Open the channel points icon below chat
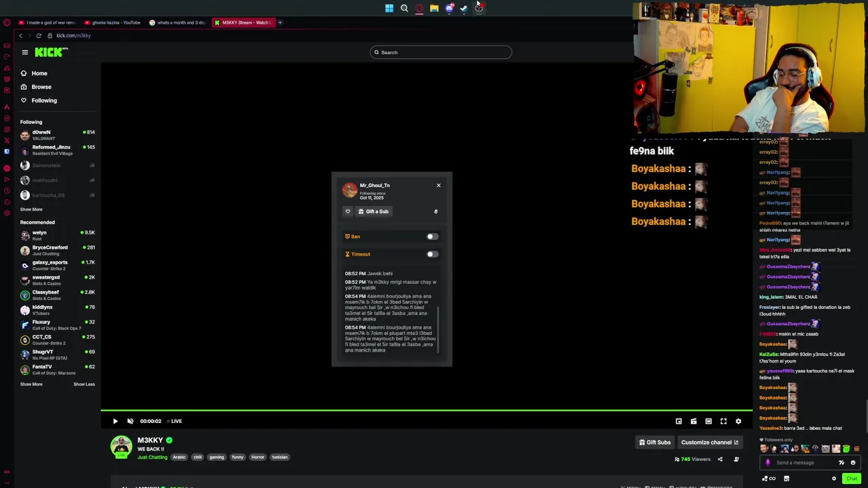This screenshot has height=488, width=868. (768, 479)
